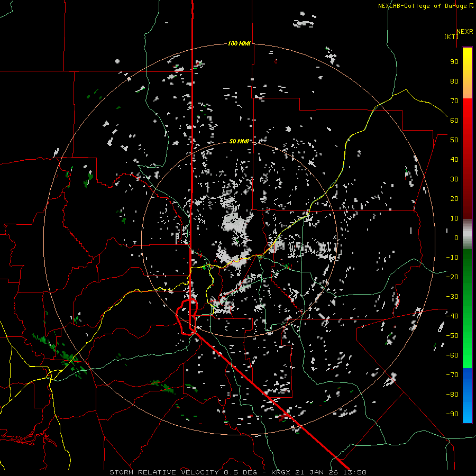Screen dimensions: 476x476
Task: Click the [KT] units label
Action: [x=451, y=36]
